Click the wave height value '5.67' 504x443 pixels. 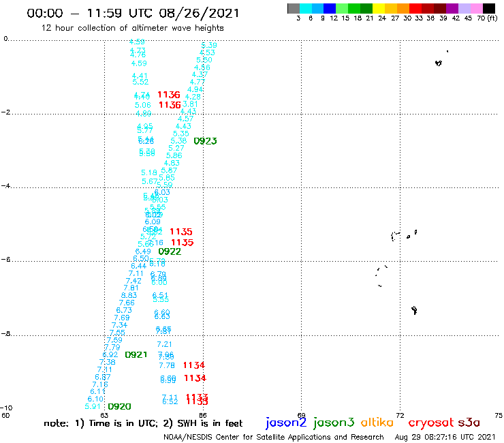coord(150,181)
